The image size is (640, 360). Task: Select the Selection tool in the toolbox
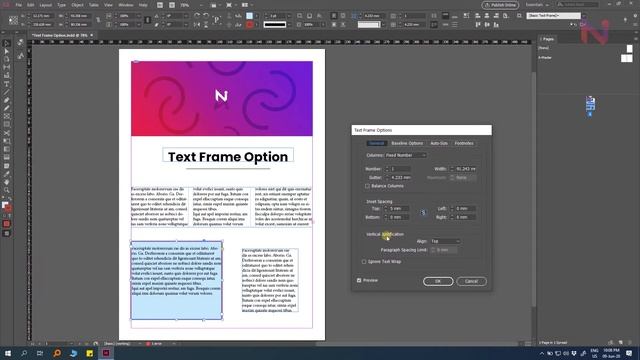pos(7,43)
